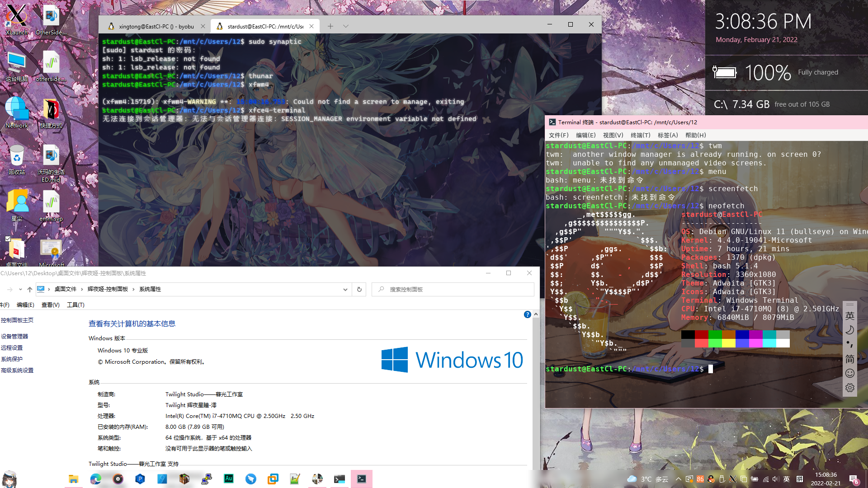The height and width of the screenshot is (488, 868).
Task: Click red color block in neofetch palette
Action: tap(702, 335)
